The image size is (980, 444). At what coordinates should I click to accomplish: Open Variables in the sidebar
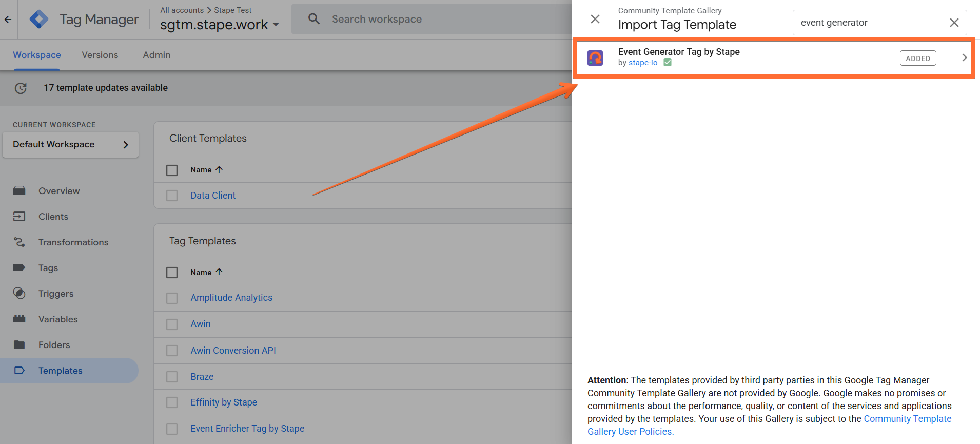coord(58,319)
